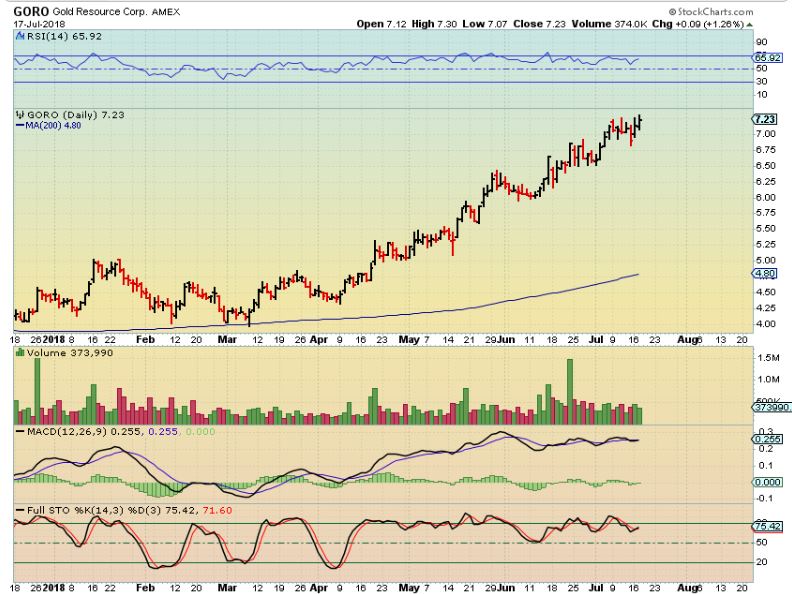This screenshot has width=792, height=594.
Task: Click the 0.000 histogram tag in the MACD panel
Action: tap(768, 482)
